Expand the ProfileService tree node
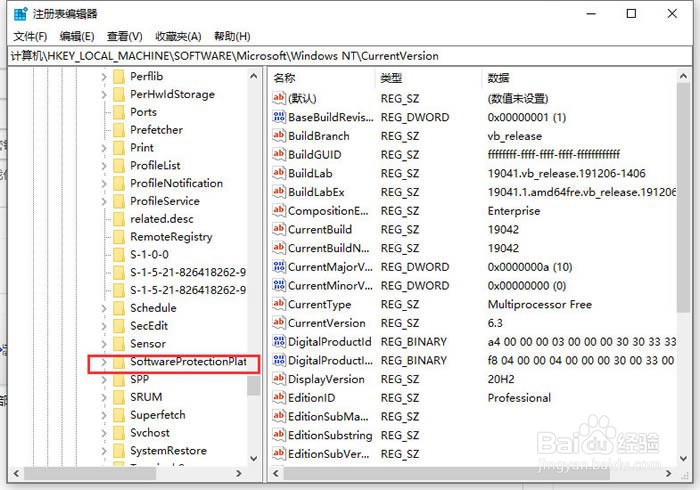 [x=104, y=201]
